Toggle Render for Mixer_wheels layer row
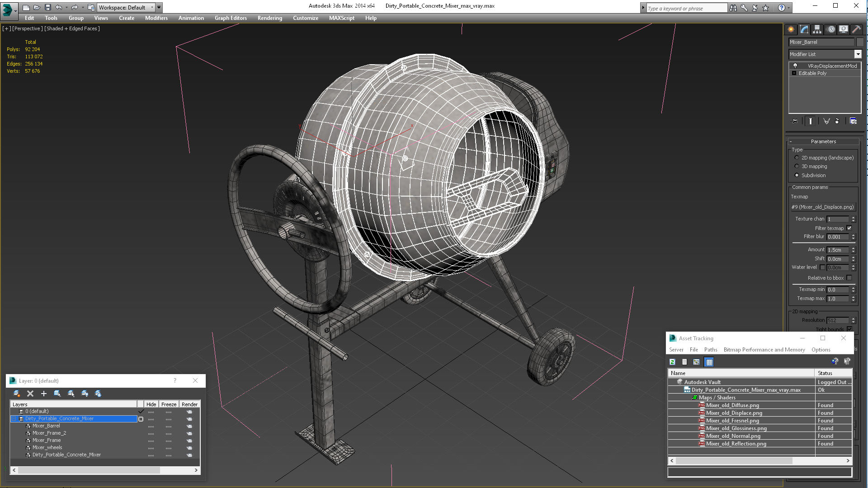The width and height of the screenshot is (868, 488). [x=189, y=448]
